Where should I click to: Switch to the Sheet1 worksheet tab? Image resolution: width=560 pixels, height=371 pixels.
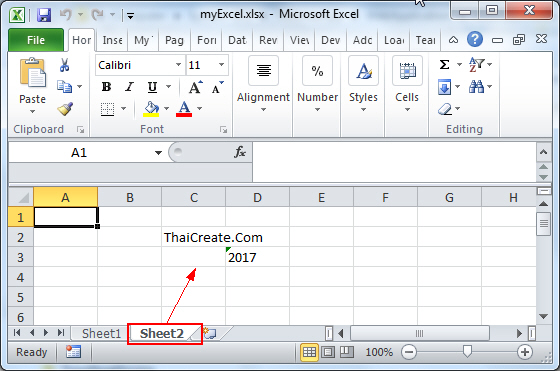tap(101, 334)
